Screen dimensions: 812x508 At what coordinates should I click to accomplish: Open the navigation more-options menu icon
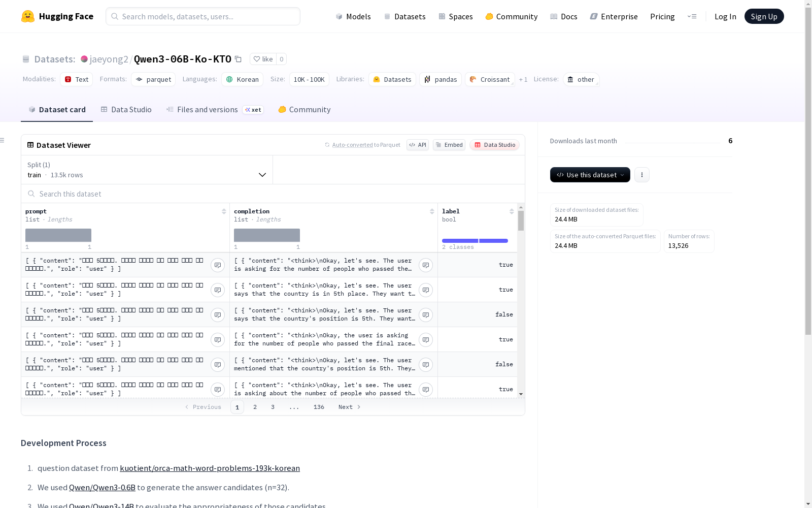[x=692, y=16]
